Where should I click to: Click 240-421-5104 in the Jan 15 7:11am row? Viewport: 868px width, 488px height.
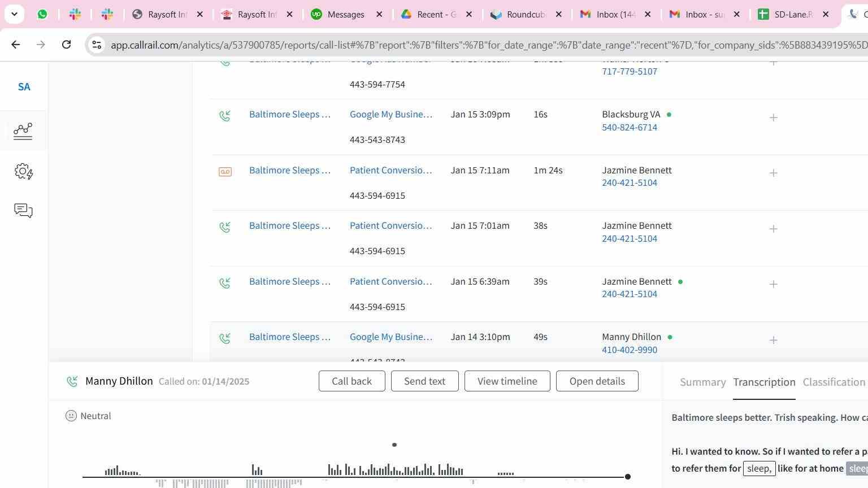coord(630,182)
